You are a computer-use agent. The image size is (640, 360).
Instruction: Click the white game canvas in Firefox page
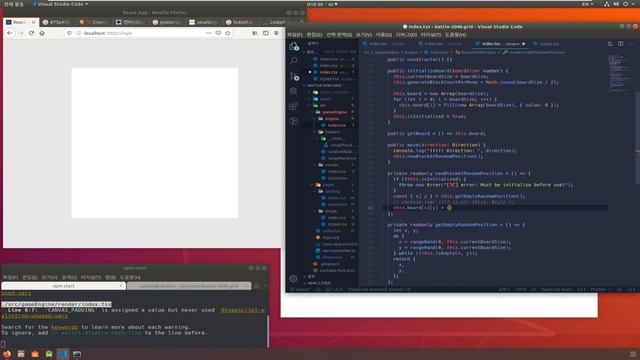point(155,143)
